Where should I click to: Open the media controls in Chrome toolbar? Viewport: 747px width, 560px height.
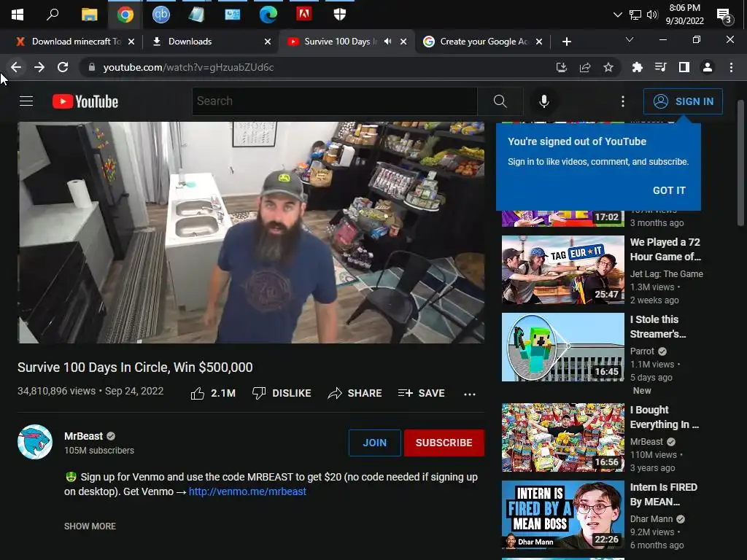(x=660, y=67)
